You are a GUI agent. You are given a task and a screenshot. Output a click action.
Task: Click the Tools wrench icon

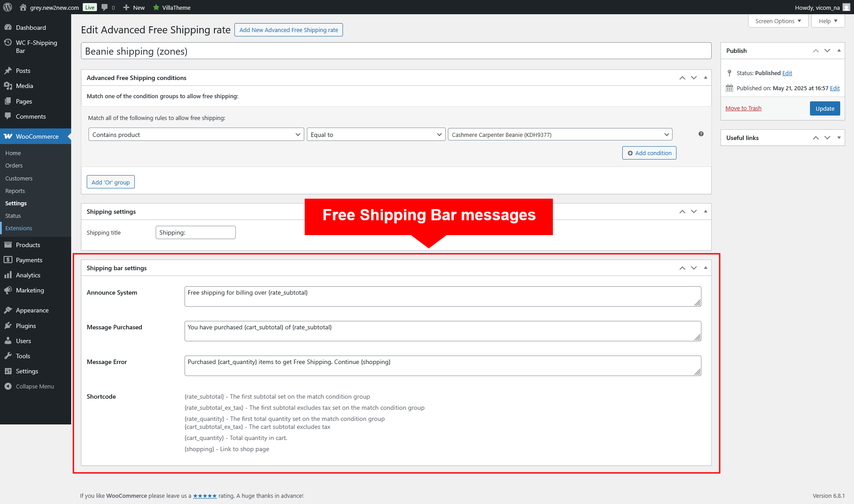8,356
